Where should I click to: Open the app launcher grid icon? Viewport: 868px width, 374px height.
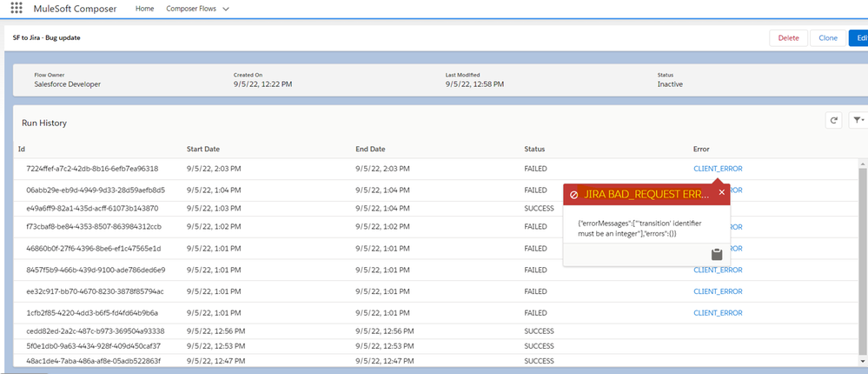tap(17, 9)
